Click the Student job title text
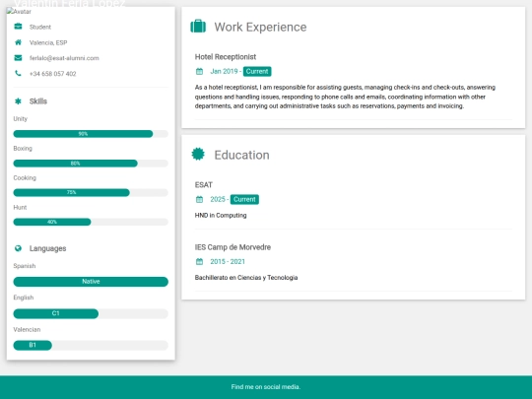 pyautogui.click(x=40, y=27)
